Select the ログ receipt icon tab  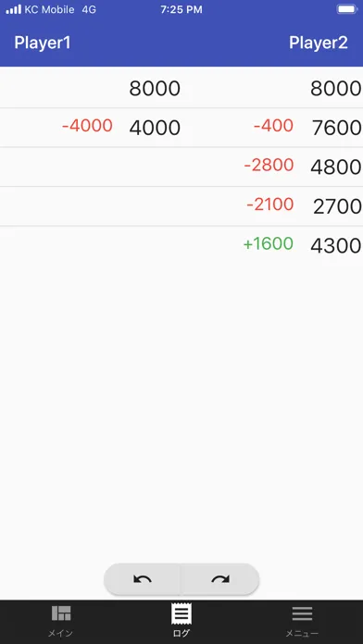click(x=181, y=614)
